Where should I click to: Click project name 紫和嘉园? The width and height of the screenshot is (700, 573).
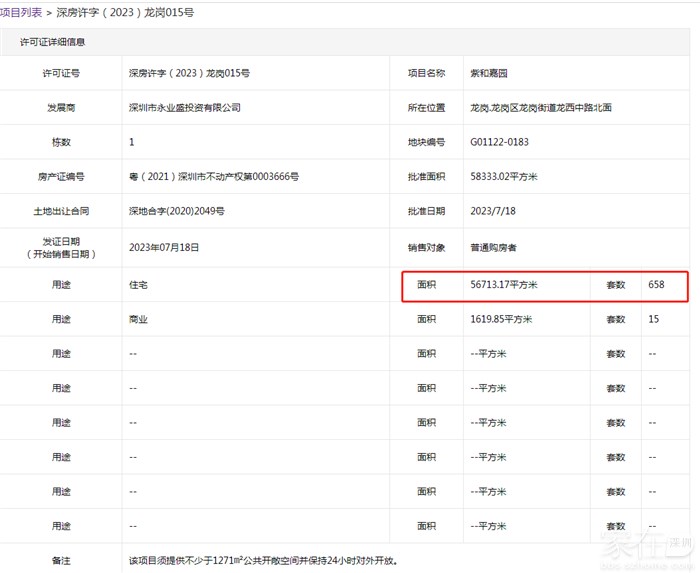(x=489, y=73)
